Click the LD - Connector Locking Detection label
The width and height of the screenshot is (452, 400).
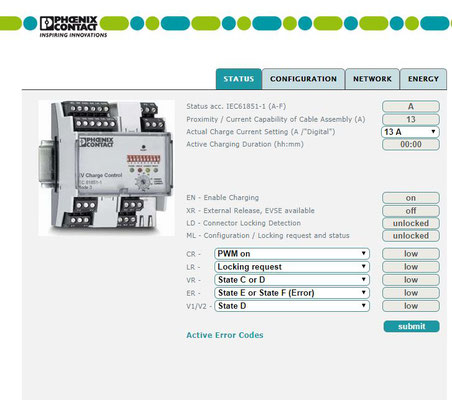pos(243,223)
